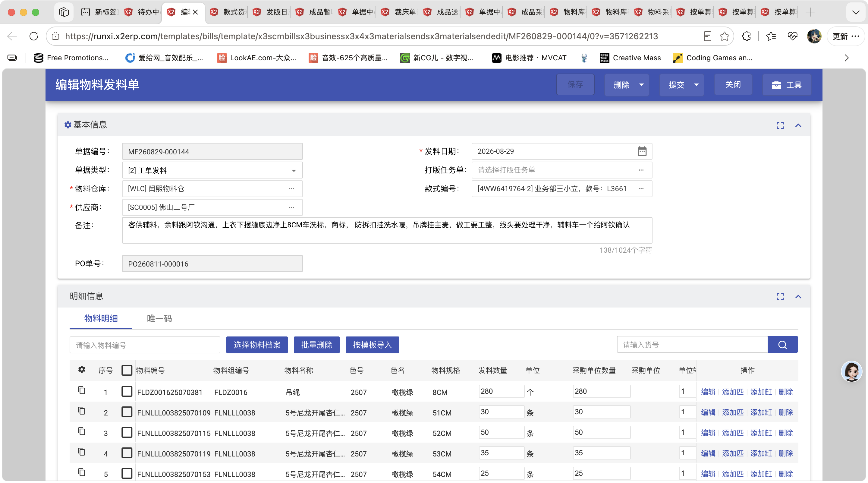Image resolution: width=868 pixels, height=483 pixels.
Task: Copy row 3 using its copy icon
Action: tap(82, 432)
